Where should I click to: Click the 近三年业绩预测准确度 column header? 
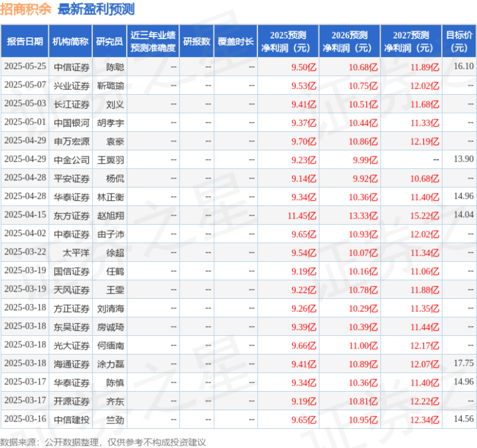(153, 41)
